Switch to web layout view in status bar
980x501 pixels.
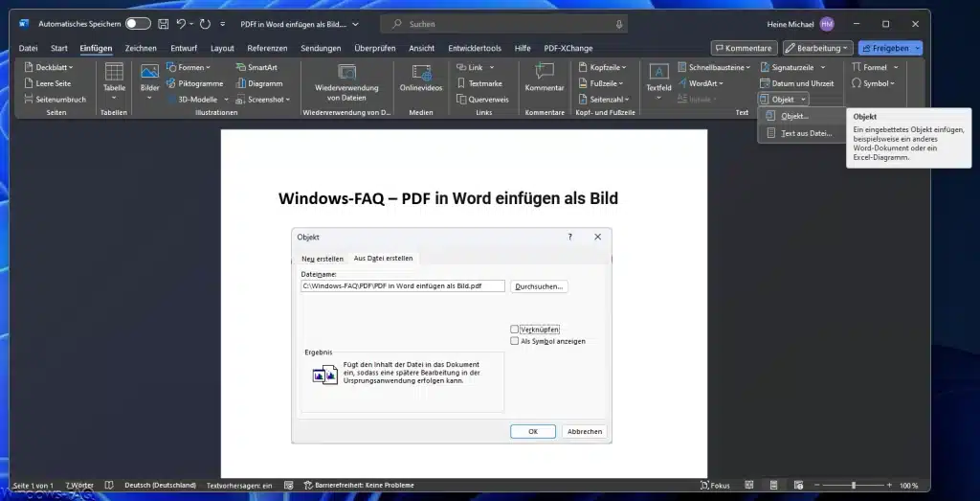[798, 486]
